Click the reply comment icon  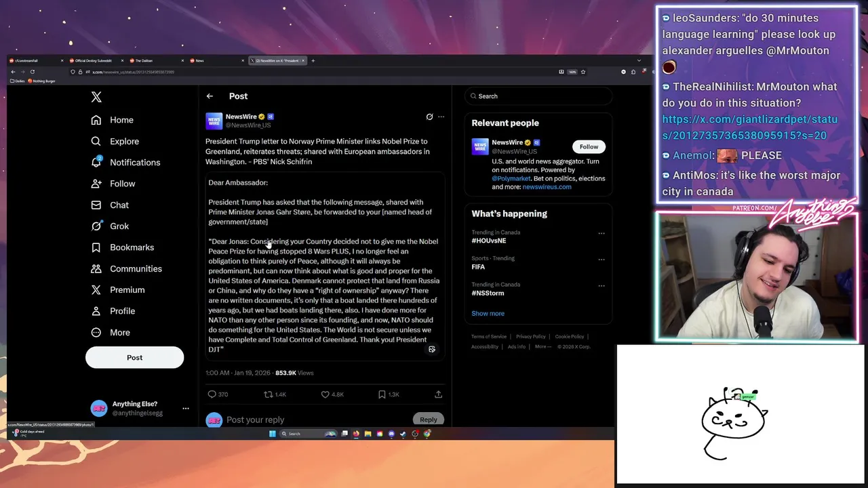tap(212, 394)
